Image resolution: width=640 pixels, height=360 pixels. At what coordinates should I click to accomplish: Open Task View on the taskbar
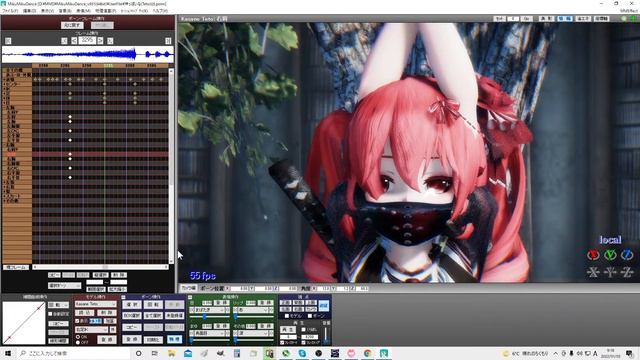click(x=155, y=353)
